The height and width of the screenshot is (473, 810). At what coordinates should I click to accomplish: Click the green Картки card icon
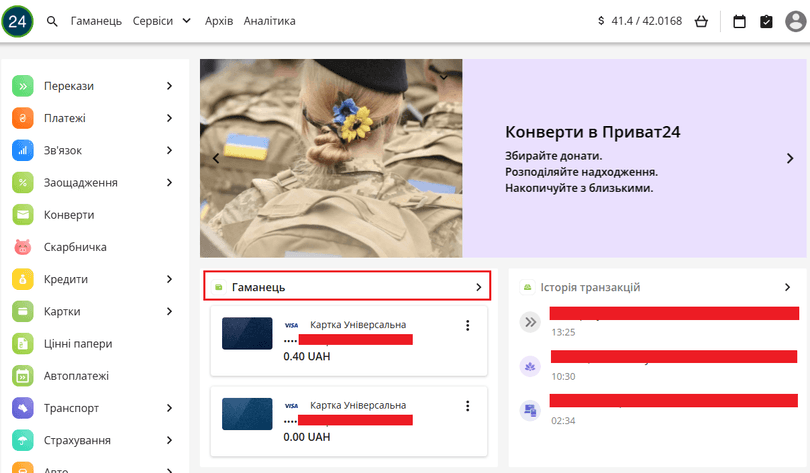tap(23, 311)
